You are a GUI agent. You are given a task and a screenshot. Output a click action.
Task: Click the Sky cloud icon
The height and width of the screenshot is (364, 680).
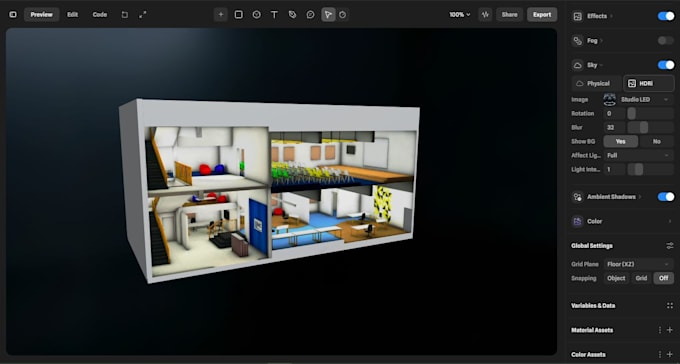pyautogui.click(x=578, y=65)
